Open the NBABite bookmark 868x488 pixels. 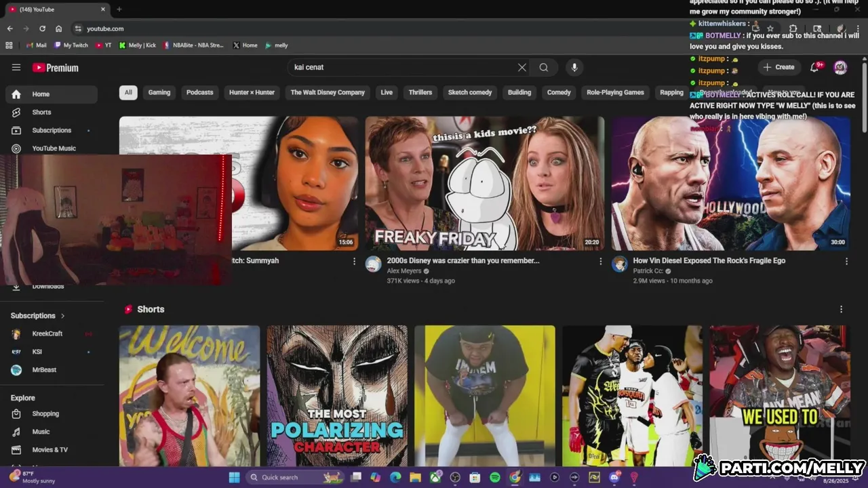pyautogui.click(x=193, y=45)
